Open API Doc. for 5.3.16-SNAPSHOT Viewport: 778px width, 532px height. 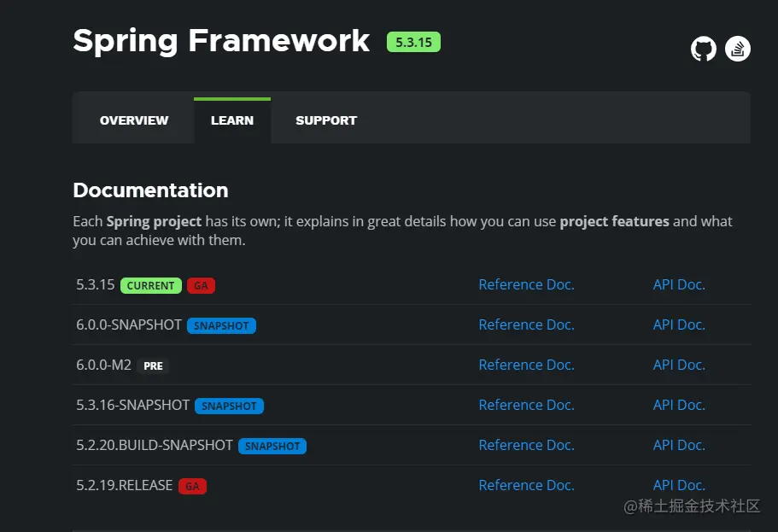pos(679,406)
